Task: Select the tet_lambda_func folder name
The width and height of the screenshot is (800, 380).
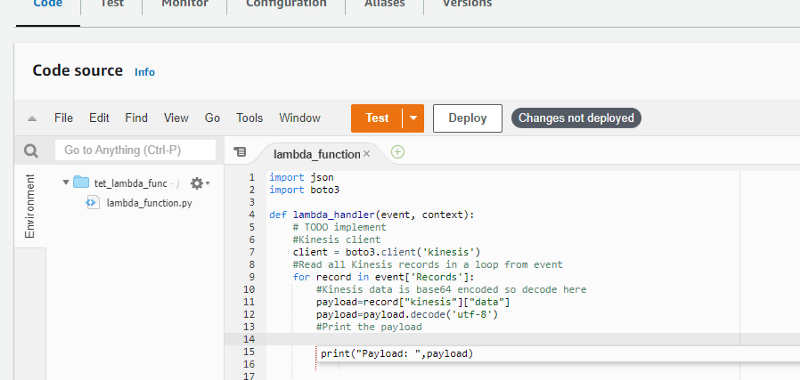Action: coord(131,183)
